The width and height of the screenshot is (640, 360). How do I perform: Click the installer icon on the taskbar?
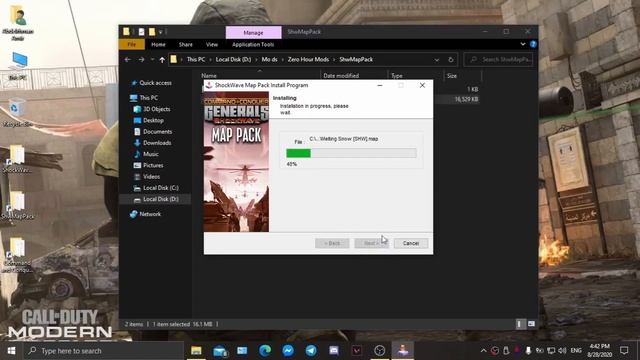click(403, 351)
